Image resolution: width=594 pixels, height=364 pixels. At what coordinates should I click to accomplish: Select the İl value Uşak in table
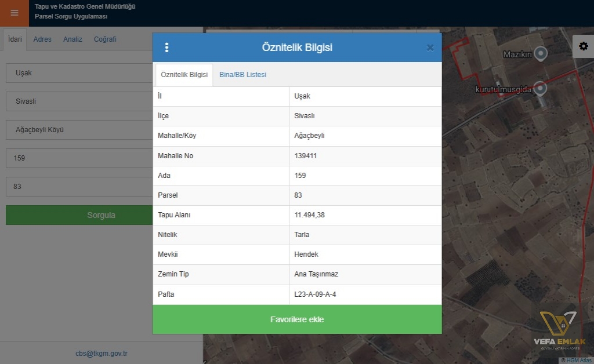302,96
